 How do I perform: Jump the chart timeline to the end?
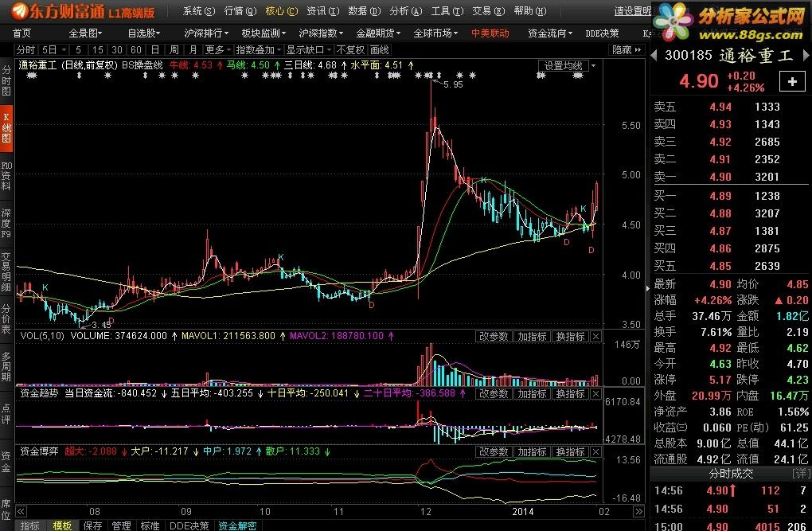(639, 512)
